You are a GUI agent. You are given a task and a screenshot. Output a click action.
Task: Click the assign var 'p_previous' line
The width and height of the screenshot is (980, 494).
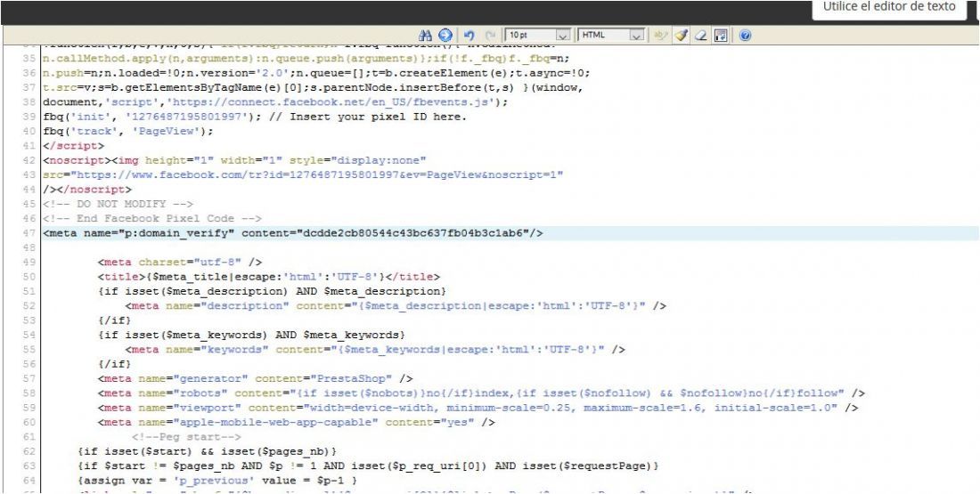(217, 481)
